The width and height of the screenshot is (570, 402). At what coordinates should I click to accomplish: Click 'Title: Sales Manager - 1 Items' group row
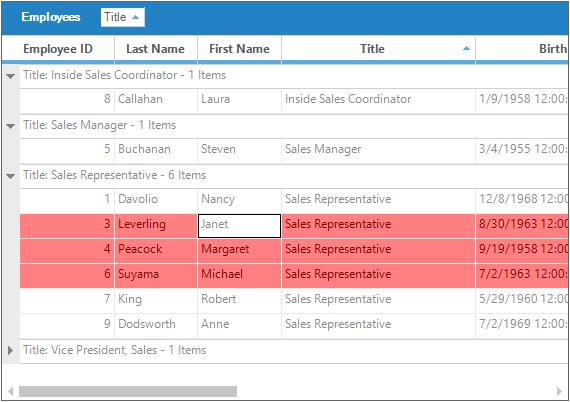(x=294, y=125)
